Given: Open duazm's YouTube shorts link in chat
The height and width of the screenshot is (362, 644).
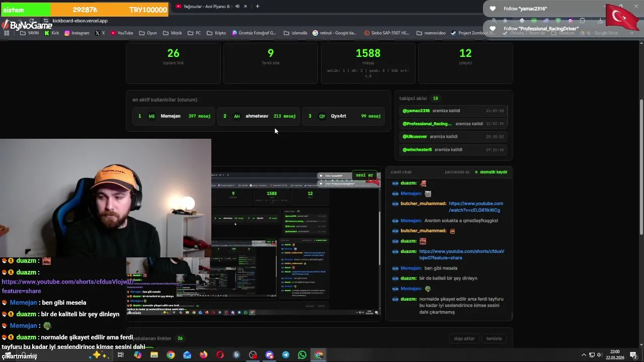Looking at the screenshot, I should pos(462,254).
